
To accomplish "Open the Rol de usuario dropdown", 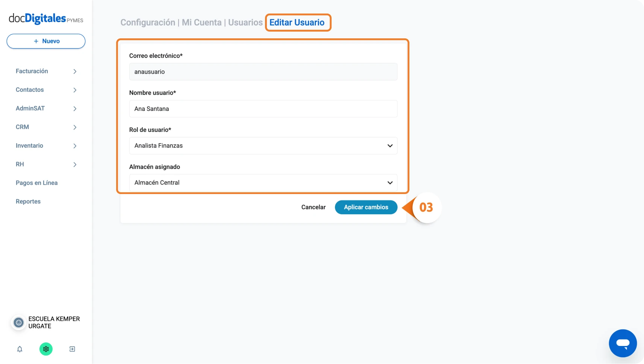I will click(x=263, y=146).
